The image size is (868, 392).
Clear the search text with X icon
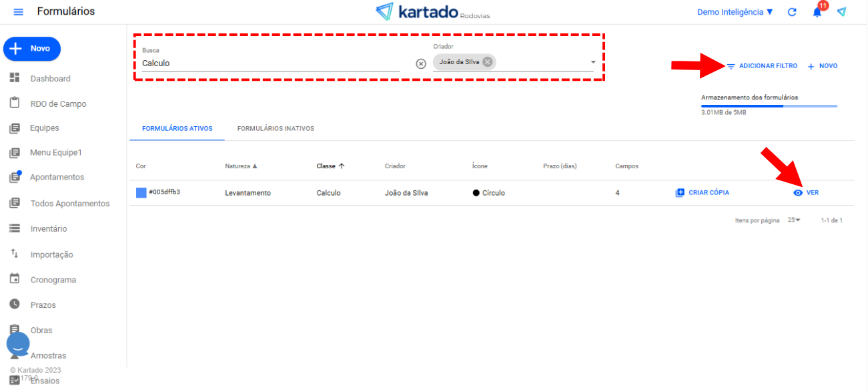click(420, 63)
